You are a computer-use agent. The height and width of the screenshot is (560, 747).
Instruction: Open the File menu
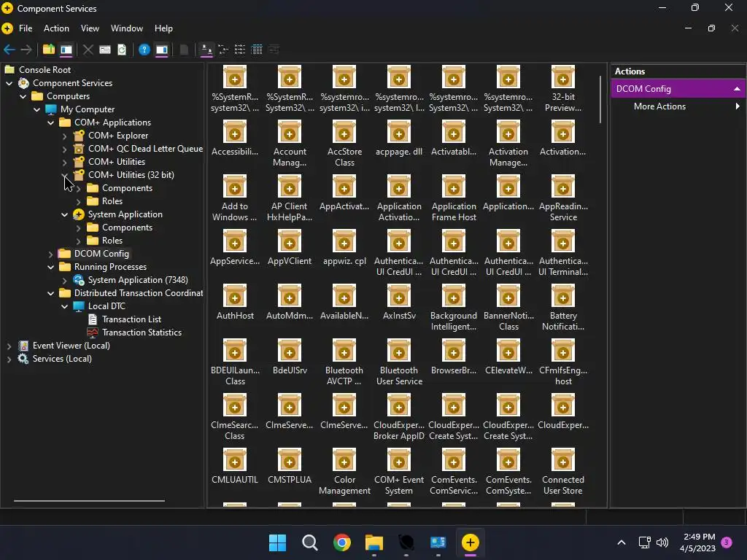[x=26, y=28]
